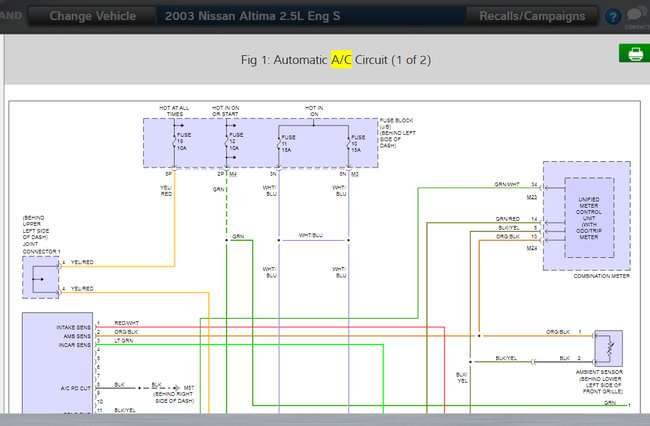The image size is (650, 426).
Task: Click the contact chat bubble icon
Action: click(x=636, y=14)
